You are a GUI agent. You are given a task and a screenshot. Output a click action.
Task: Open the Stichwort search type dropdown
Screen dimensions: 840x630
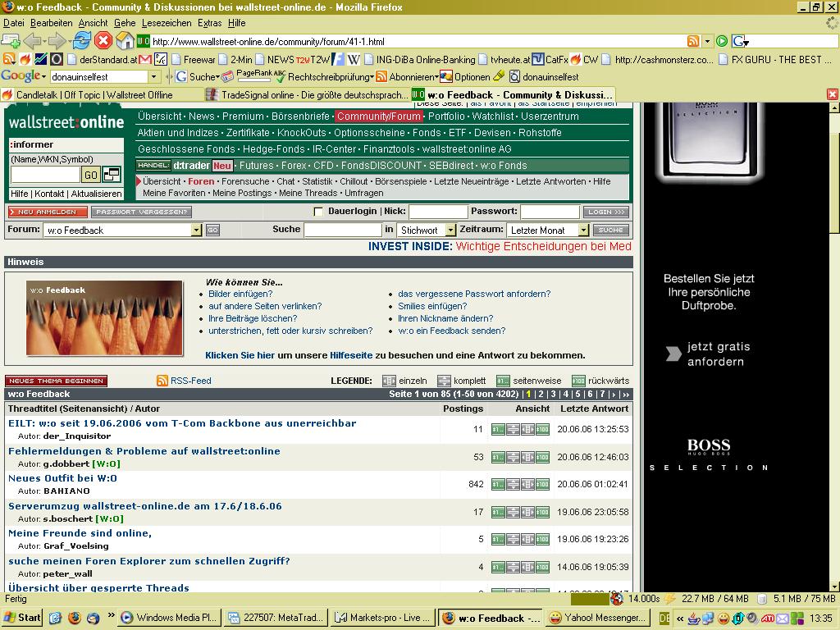(450, 231)
